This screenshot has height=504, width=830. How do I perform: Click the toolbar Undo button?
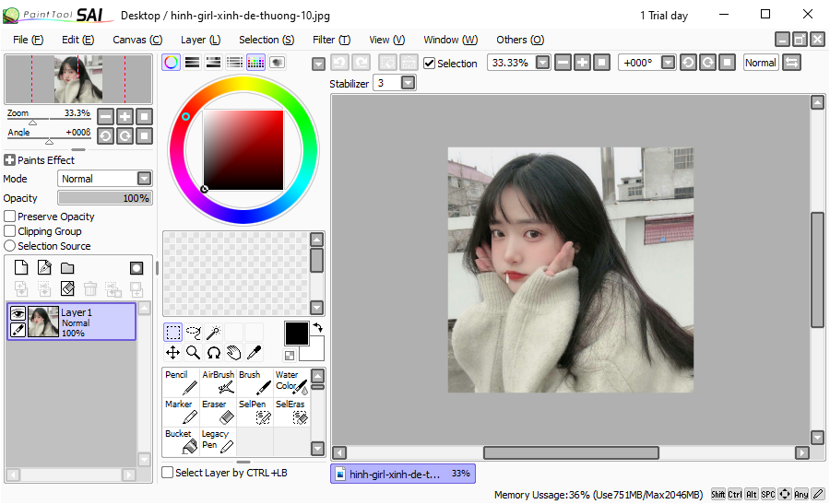pyautogui.click(x=339, y=63)
